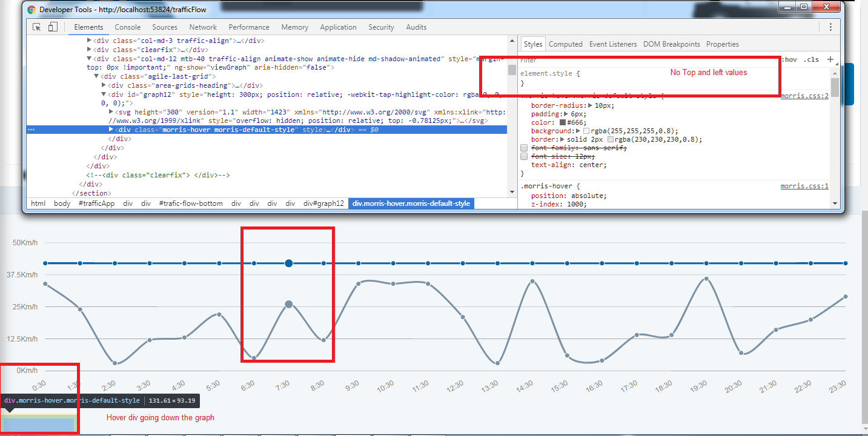
Task: Open the Audits tab
Action: pyautogui.click(x=416, y=27)
